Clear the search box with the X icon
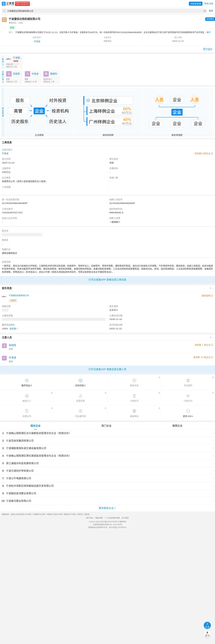215x644 pixels. pos(204,11)
